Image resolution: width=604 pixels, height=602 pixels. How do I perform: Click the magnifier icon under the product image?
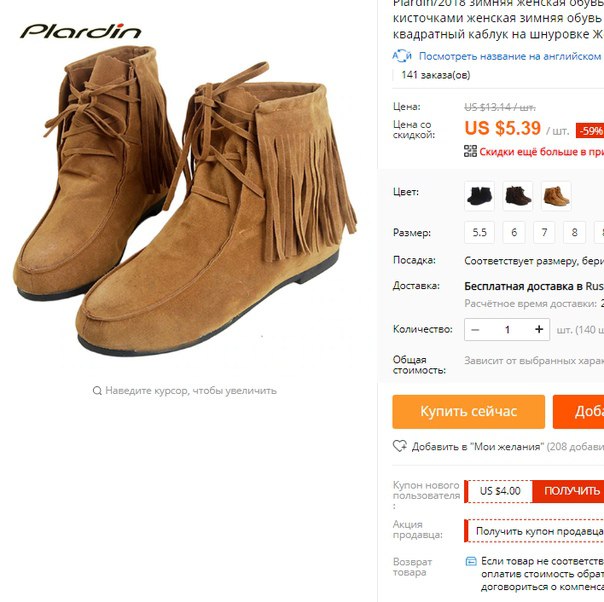point(97,391)
